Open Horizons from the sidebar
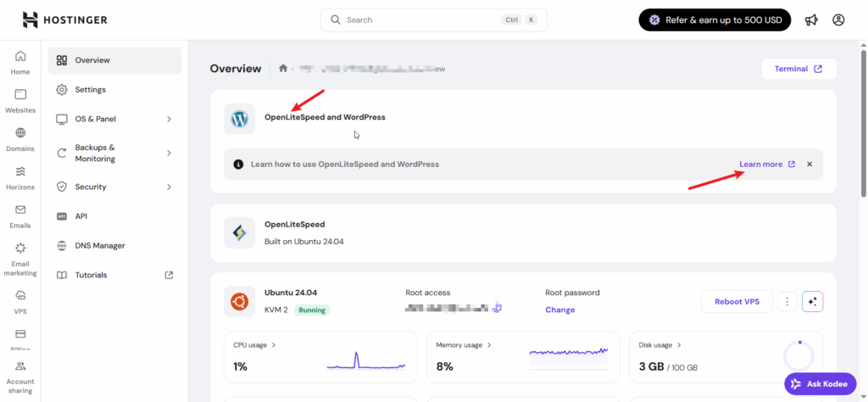This screenshot has height=402, width=868. [x=20, y=177]
